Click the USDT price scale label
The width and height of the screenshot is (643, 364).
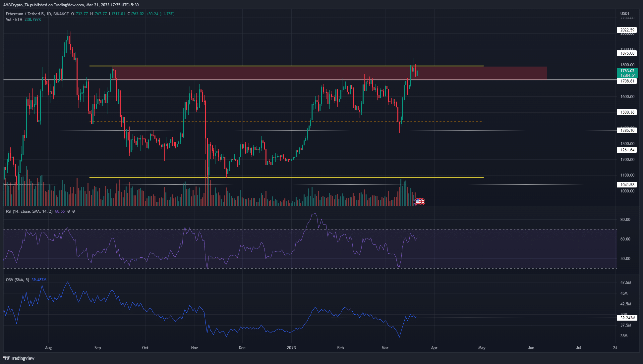(625, 13)
